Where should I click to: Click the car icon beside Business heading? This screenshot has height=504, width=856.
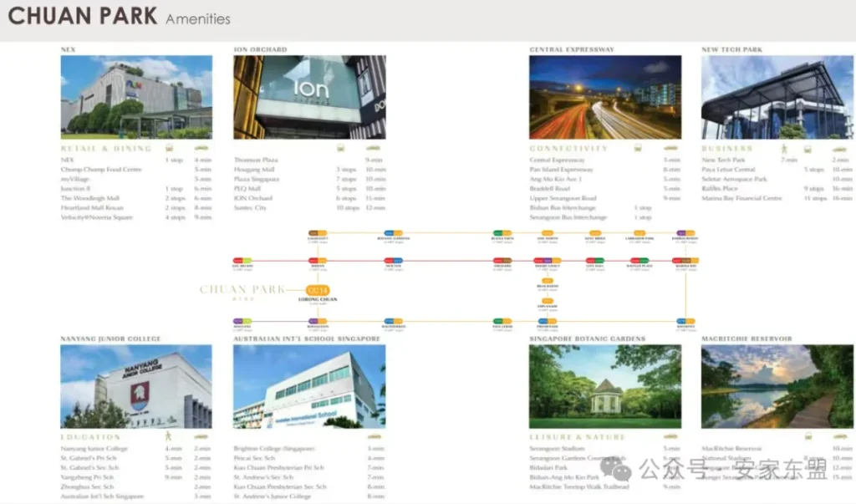click(839, 149)
